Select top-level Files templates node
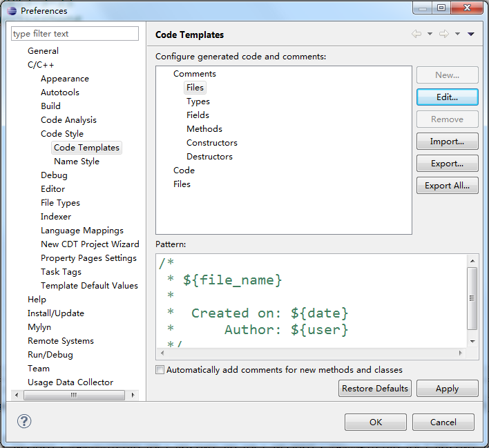The width and height of the screenshot is (489, 448). click(x=182, y=184)
